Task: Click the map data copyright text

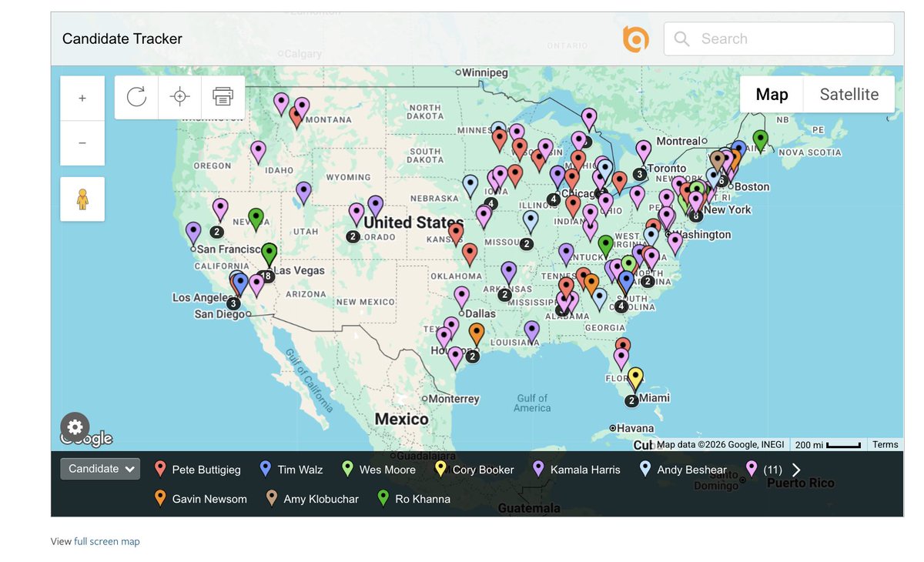Action: (x=721, y=444)
